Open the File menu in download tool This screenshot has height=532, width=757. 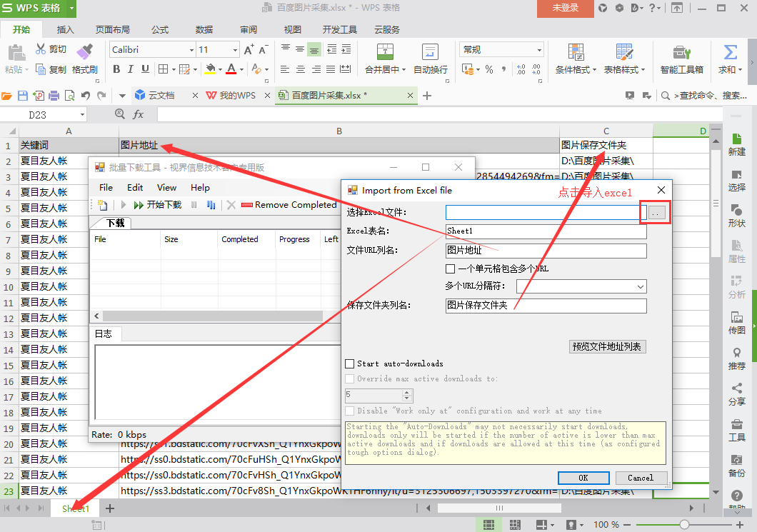[x=106, y=187]
